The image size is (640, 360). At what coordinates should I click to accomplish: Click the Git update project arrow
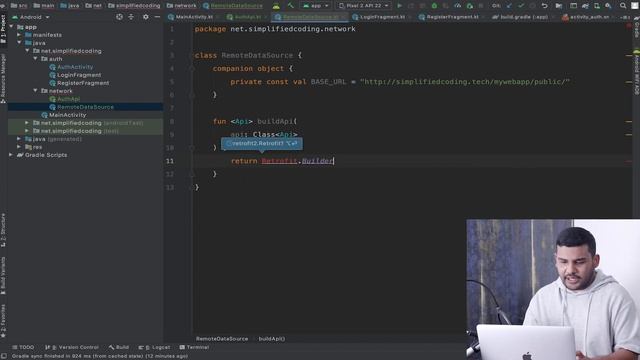tap(509, 6)
